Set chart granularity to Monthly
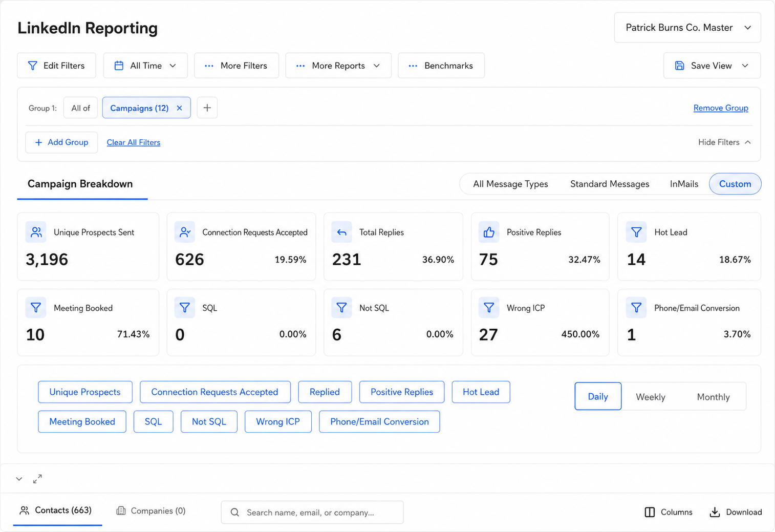 pos(713,397)
